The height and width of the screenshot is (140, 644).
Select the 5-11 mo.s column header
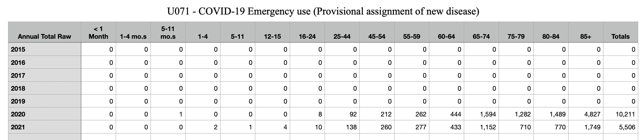(168, 32)
